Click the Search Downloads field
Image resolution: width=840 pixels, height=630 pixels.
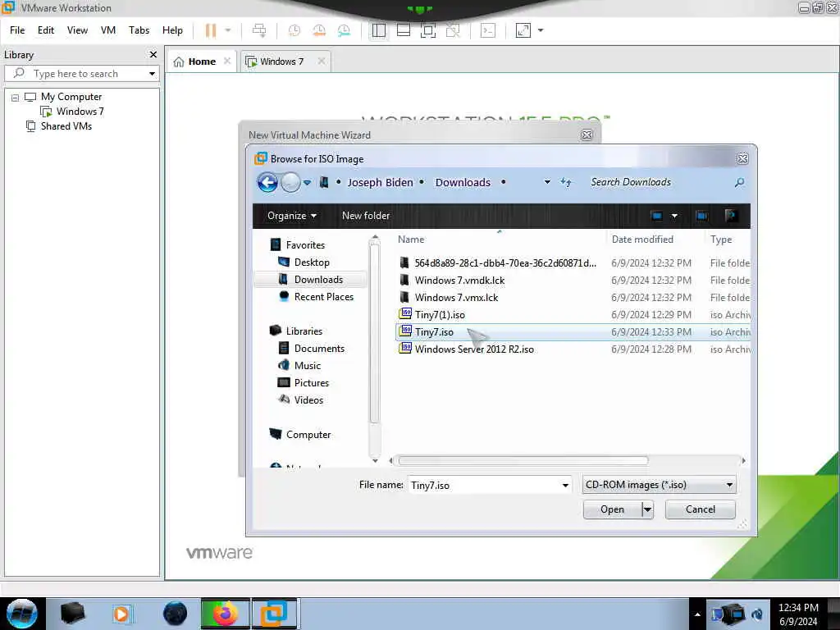659,182
